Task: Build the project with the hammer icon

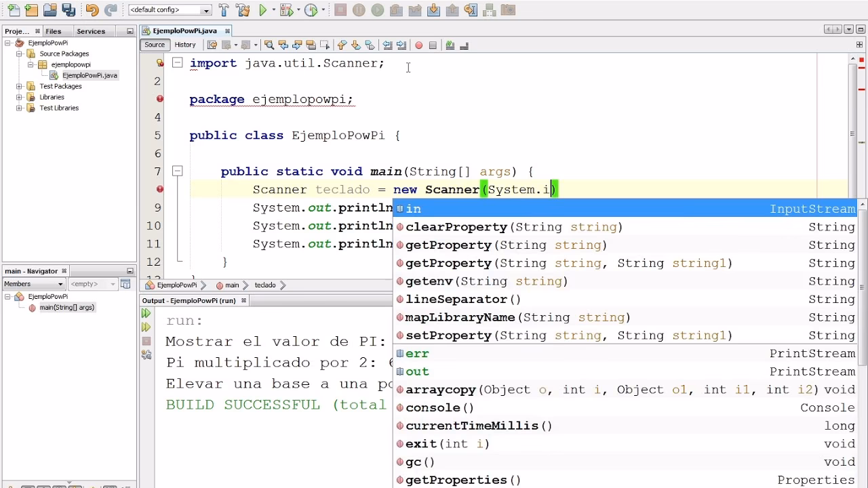Action: pyautogui.click(x=223, y=10)
